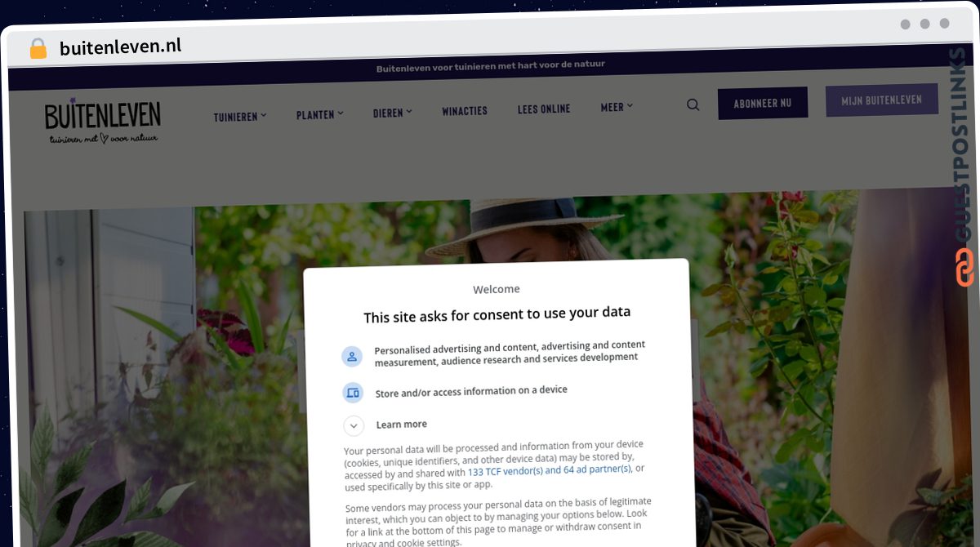Click the Abonneer Nu button
Screen dimensions: 980x547
click(763, 103)
